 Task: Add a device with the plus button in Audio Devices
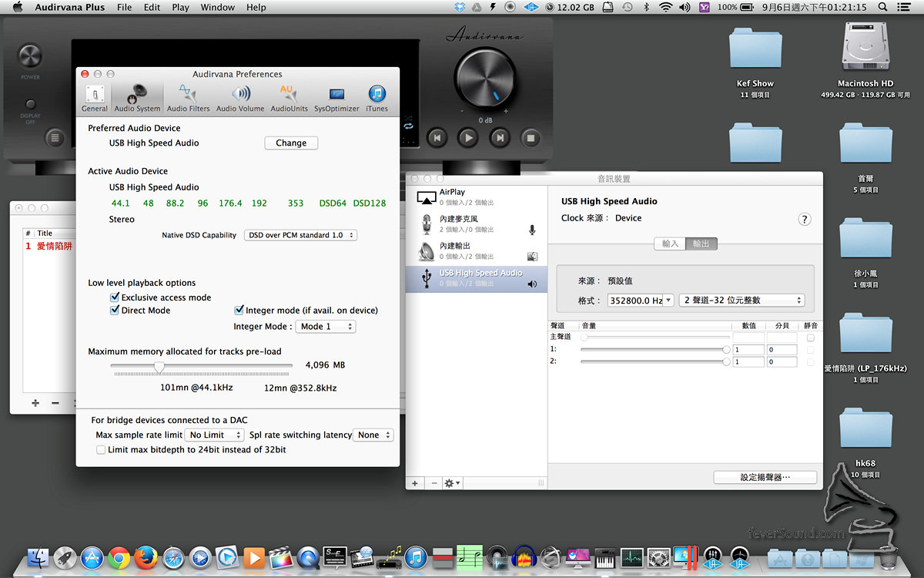414,483
